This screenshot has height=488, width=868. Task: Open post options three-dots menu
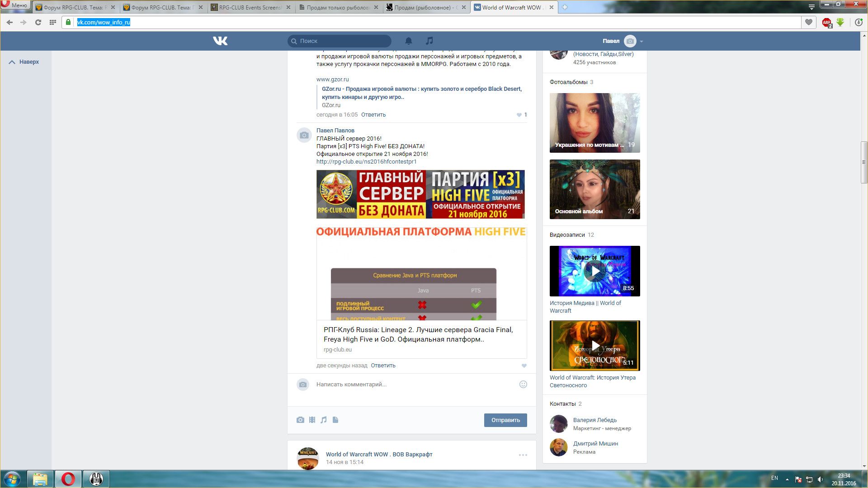tap(523, 455)
